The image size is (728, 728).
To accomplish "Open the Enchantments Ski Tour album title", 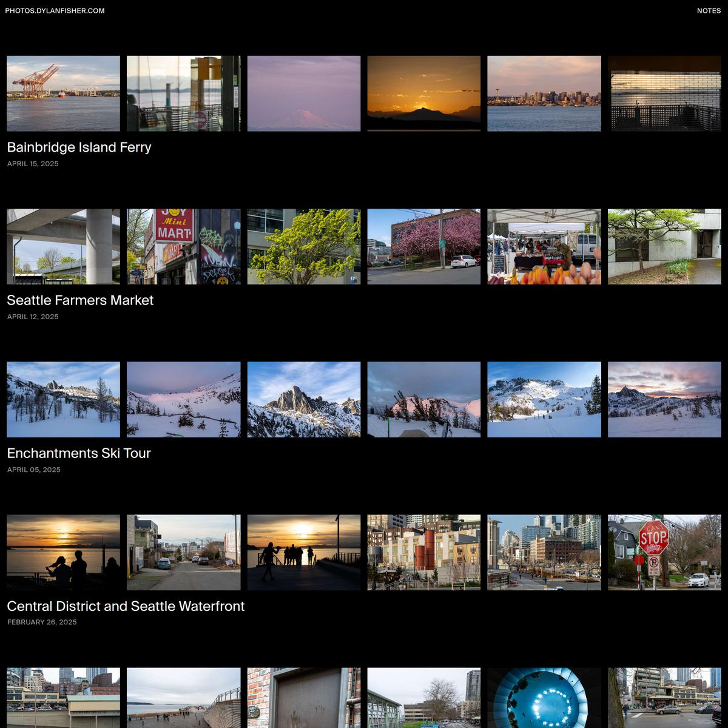I will click(79, 453).
